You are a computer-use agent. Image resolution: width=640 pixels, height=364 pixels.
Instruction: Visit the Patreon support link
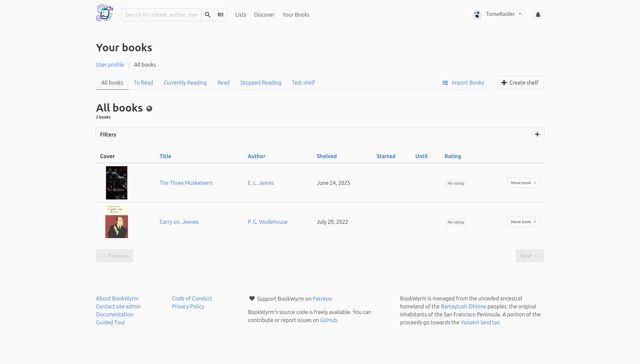(x=322, y=299)
